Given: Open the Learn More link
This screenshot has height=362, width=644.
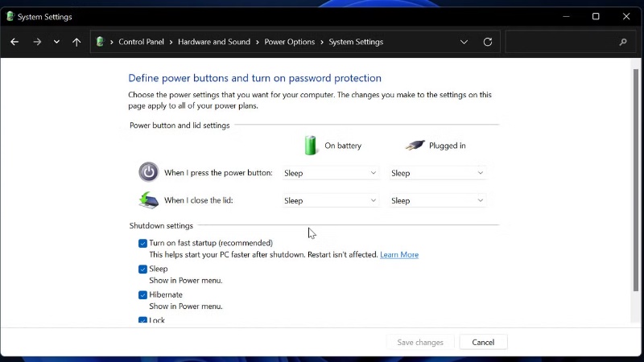Looking at the screenshot, I should click(x=398, y=255).
